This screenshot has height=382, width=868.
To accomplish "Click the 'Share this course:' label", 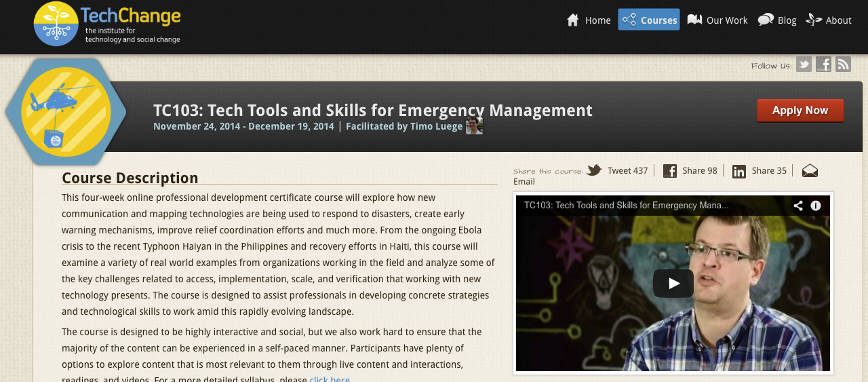I will (x=547, y=172).
